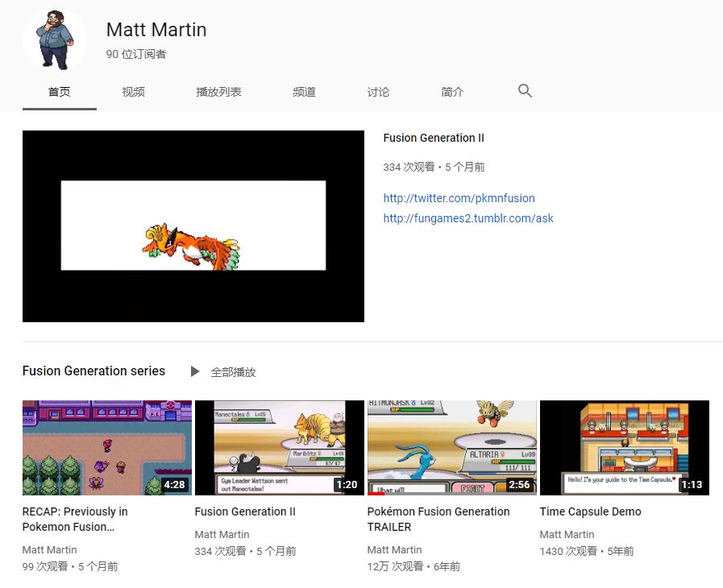Open the RECAP video thumbnail, 4:28

107,448
